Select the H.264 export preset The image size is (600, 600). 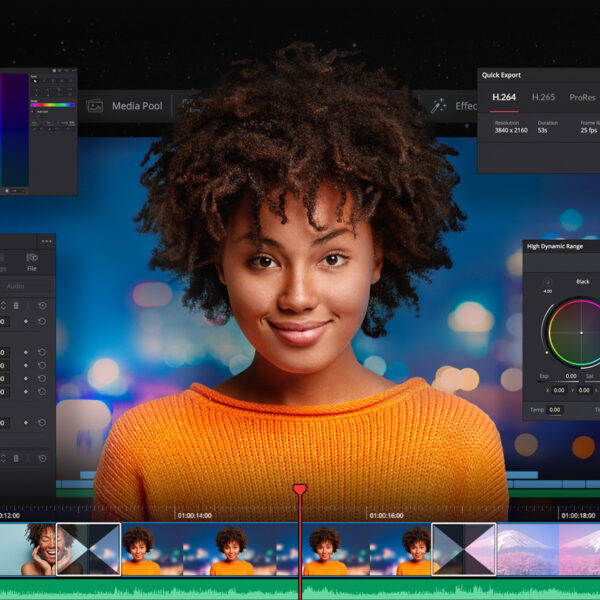(x=504, y=97)
